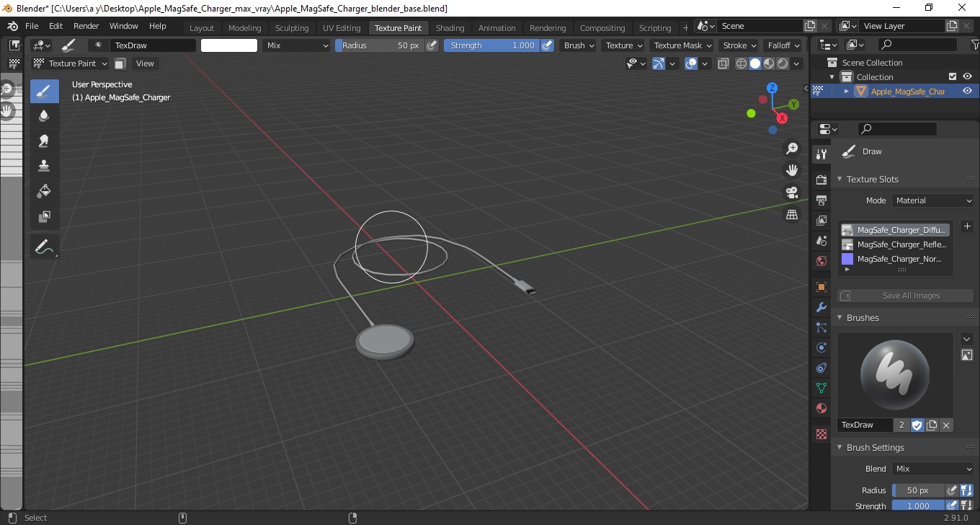Open the Object Constraints properties tab
This screenshot has width=980, height=525.
821,368
